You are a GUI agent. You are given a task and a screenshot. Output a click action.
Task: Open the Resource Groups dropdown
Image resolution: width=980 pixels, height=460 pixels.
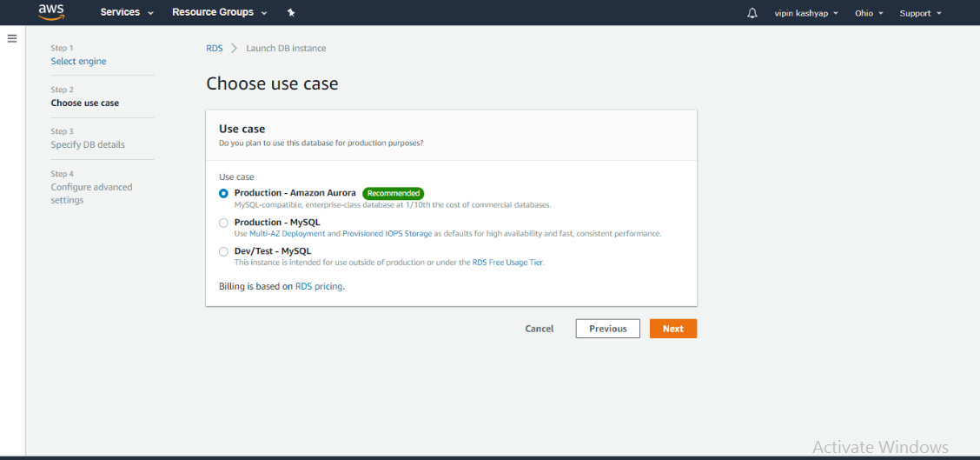[220, 13]
